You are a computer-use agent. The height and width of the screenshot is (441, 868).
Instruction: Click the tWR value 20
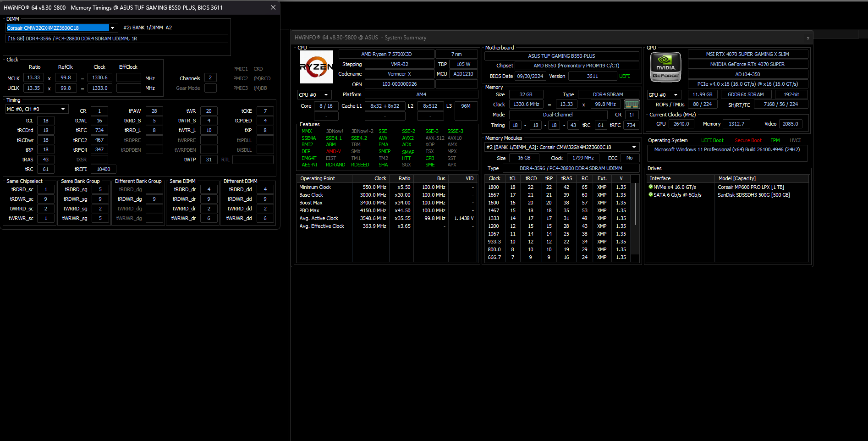[209, 111]
